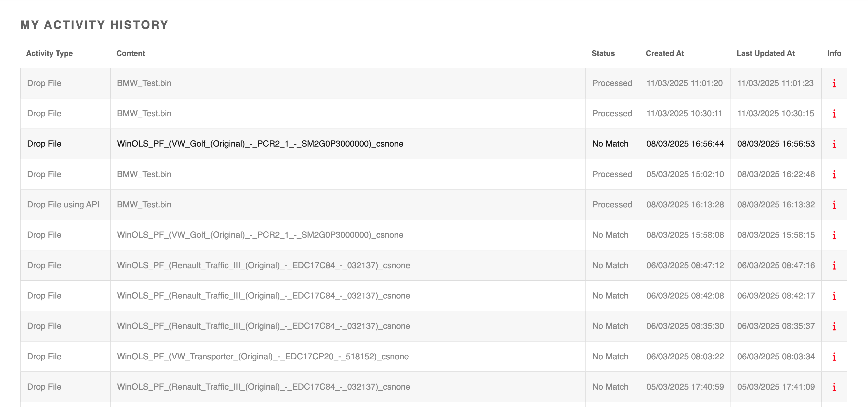The image size is (868, 407).
Task: Open info for BMW_Test.bin created 11:01:20
Action: 834,83
